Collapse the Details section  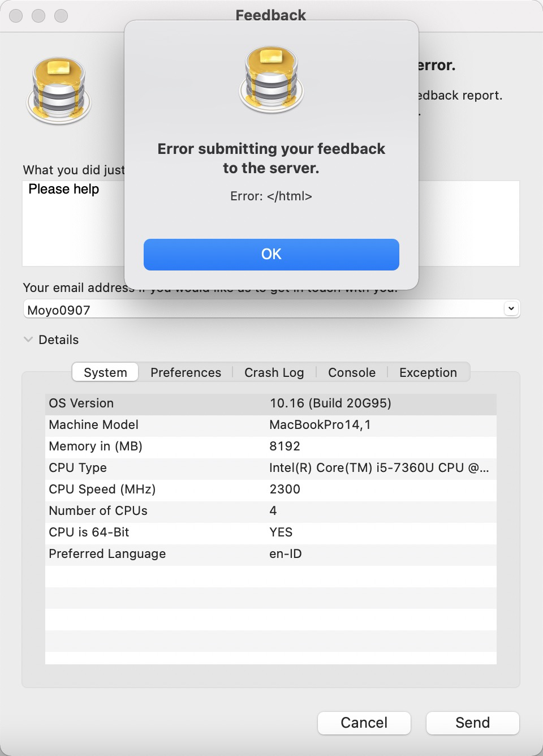(28, 340)
